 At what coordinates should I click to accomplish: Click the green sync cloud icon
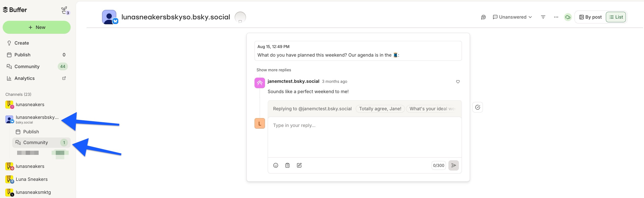coord(568,17)
